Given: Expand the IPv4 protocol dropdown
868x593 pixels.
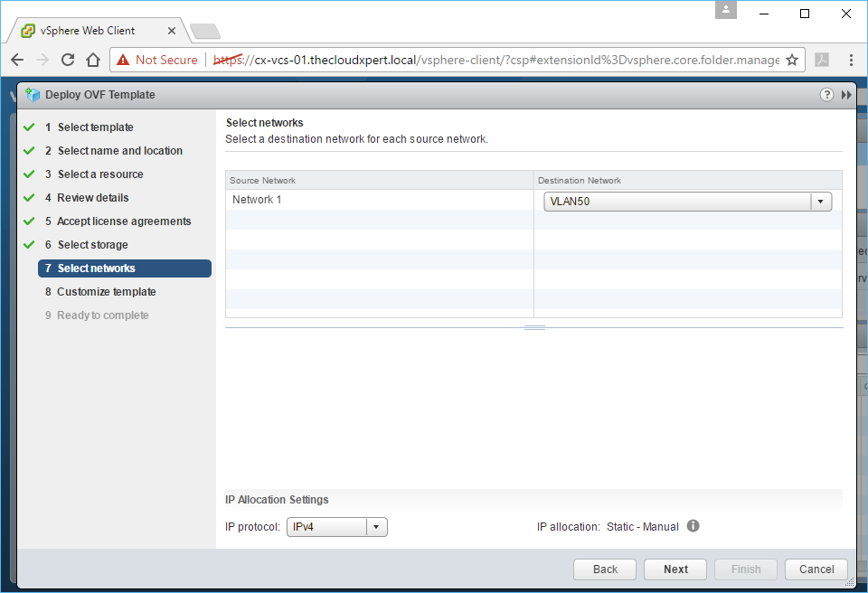Looking at the screenshot, I should pos(376,527).
